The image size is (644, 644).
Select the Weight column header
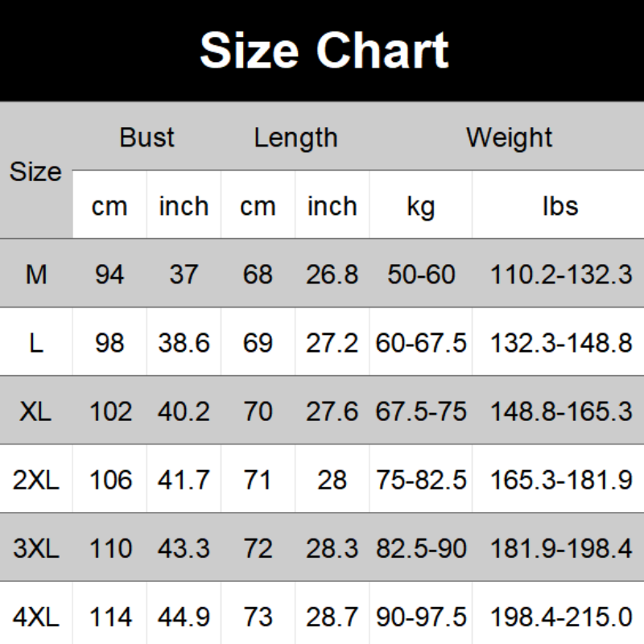click(x=509, y=138)
